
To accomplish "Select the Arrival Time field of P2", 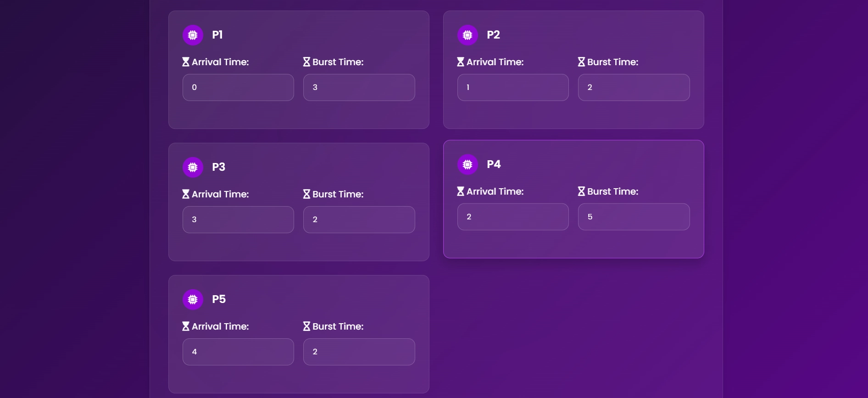I will (x=512, y=87).
